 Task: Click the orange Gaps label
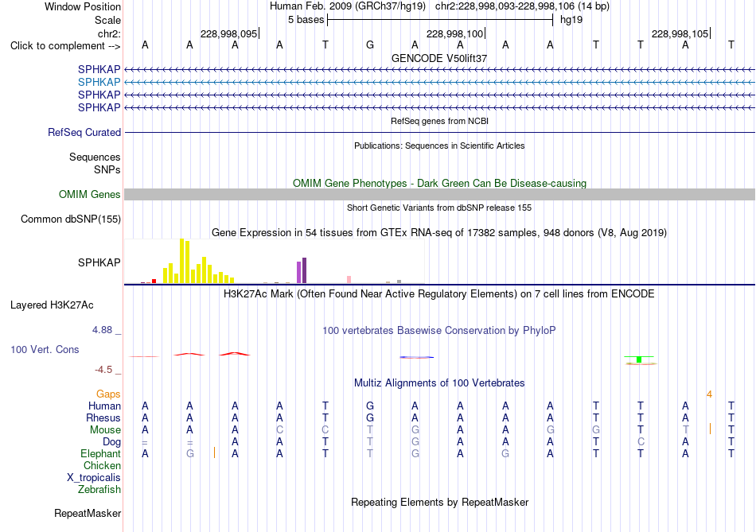click(108, 394)
